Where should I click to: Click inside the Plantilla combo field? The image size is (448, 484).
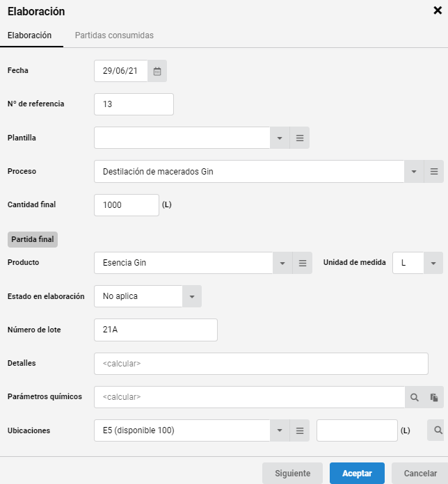tap(182, 138)
